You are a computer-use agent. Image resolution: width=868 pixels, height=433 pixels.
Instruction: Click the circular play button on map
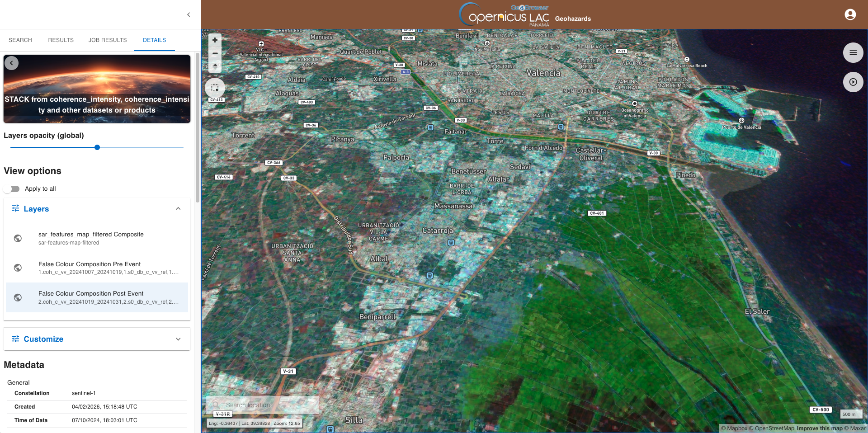coord(853,82)
